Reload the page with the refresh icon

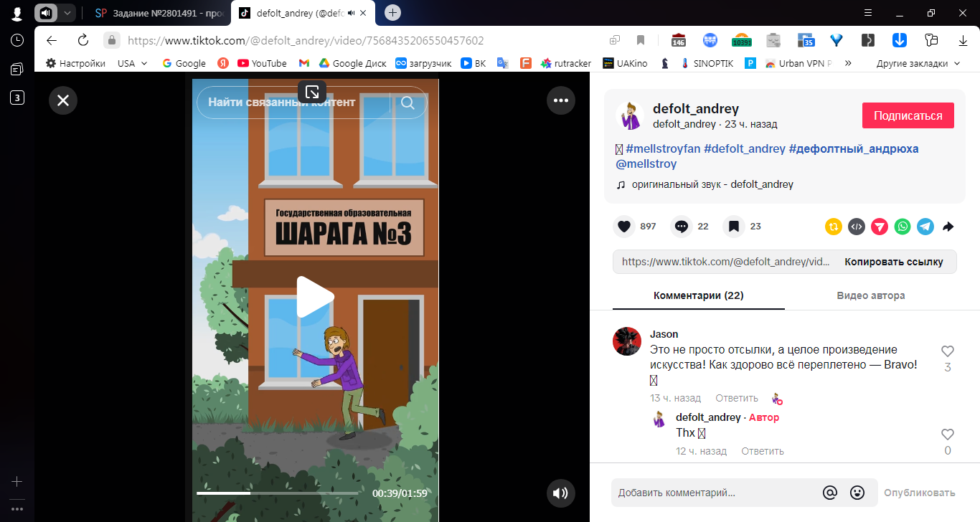pos(83,40)
